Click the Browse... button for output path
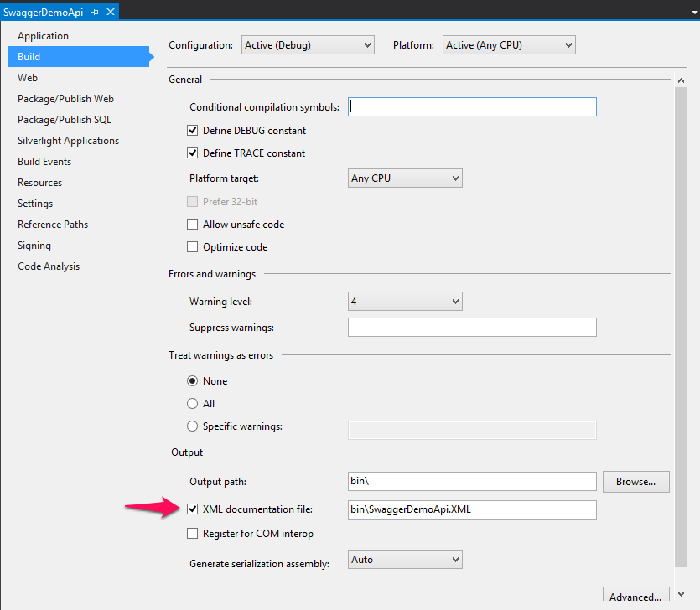The height and width of the screenshot is (610, 700). point(635,482)
